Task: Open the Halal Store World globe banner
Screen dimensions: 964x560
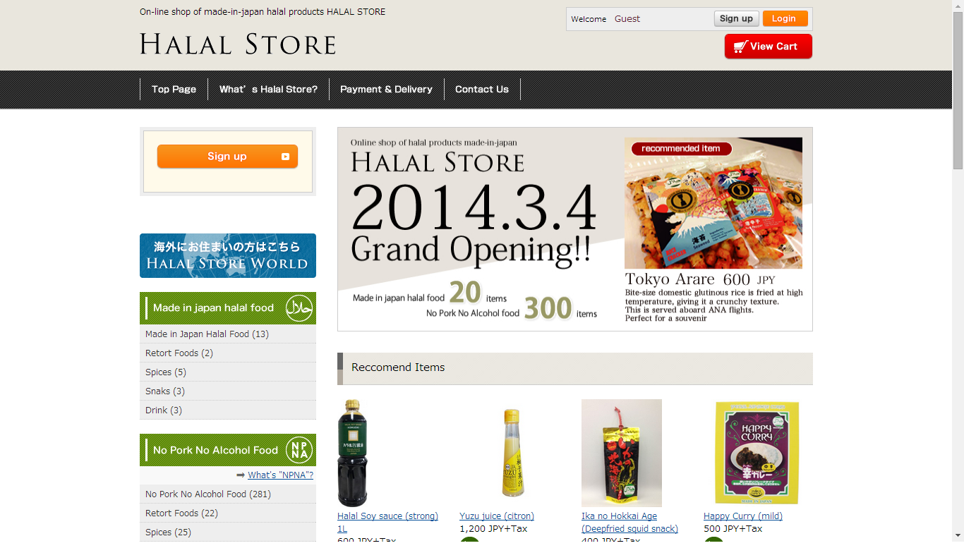Action: point(227,255)
